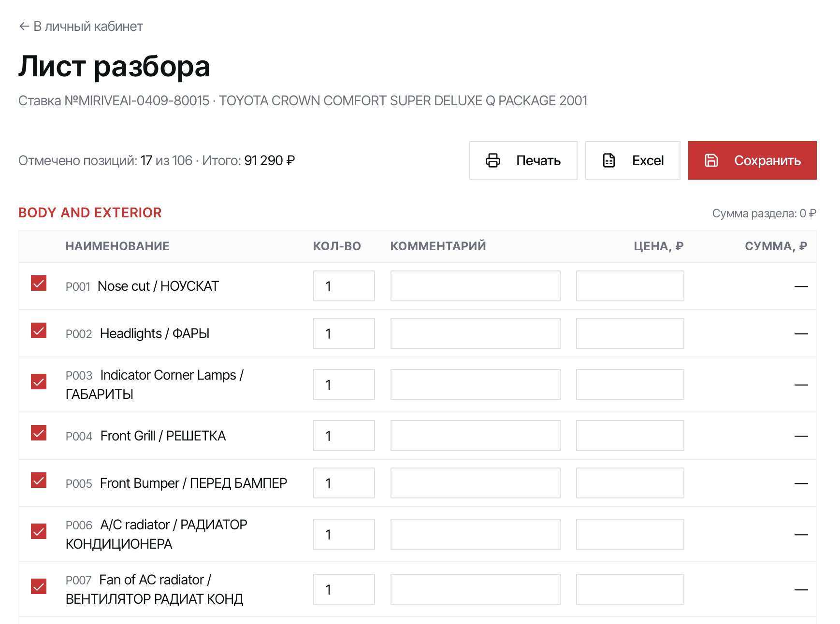
Task: Click quantity field for Headlights row
Action: coord(344,333)
